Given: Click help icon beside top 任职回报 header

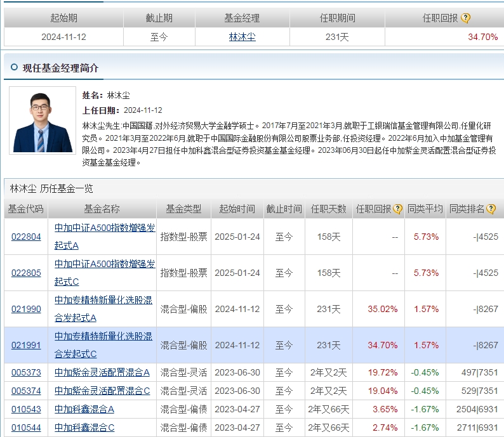Looking at the screenshot, I should 465,18.
